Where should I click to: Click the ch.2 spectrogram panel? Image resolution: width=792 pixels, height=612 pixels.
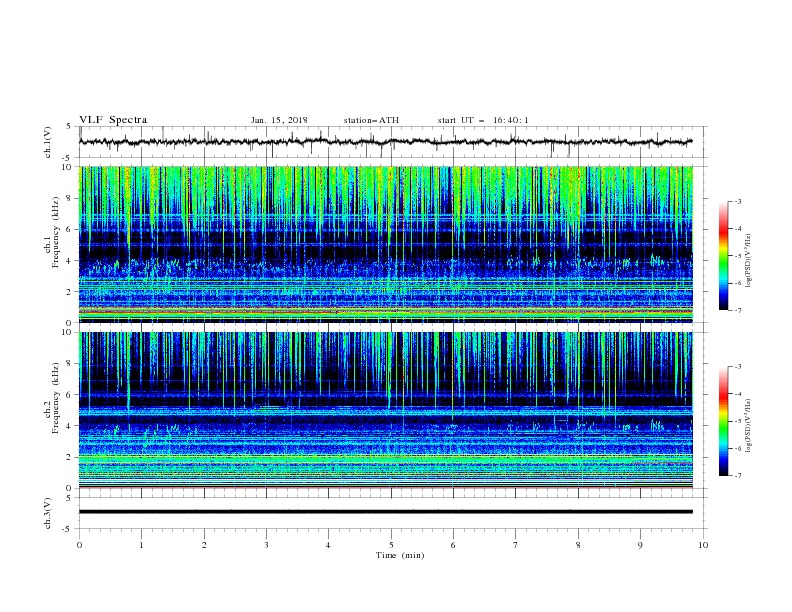coord(386,410)
